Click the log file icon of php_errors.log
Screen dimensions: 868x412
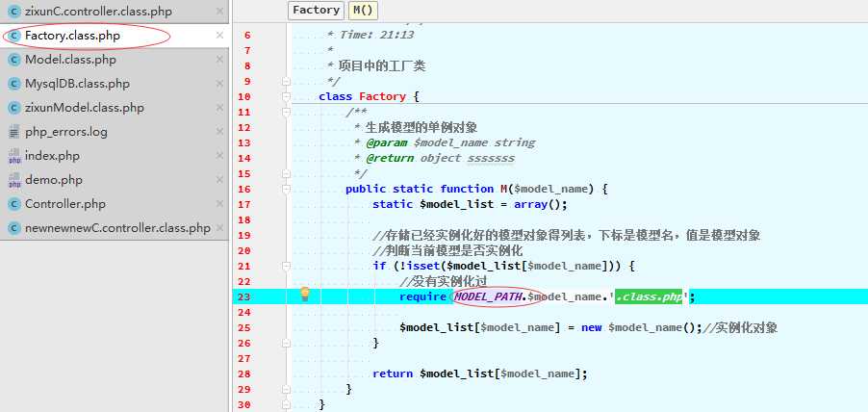click(x=14, y=132)
